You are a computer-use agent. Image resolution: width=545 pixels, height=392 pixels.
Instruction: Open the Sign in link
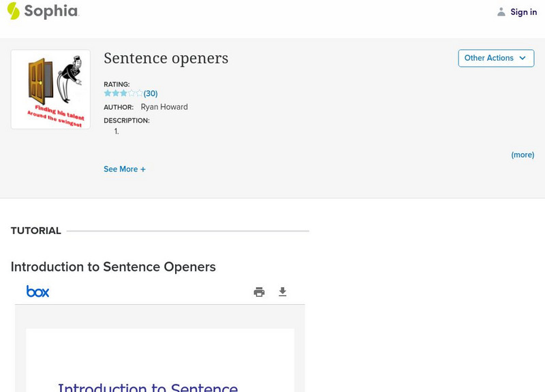pos(523,12)
